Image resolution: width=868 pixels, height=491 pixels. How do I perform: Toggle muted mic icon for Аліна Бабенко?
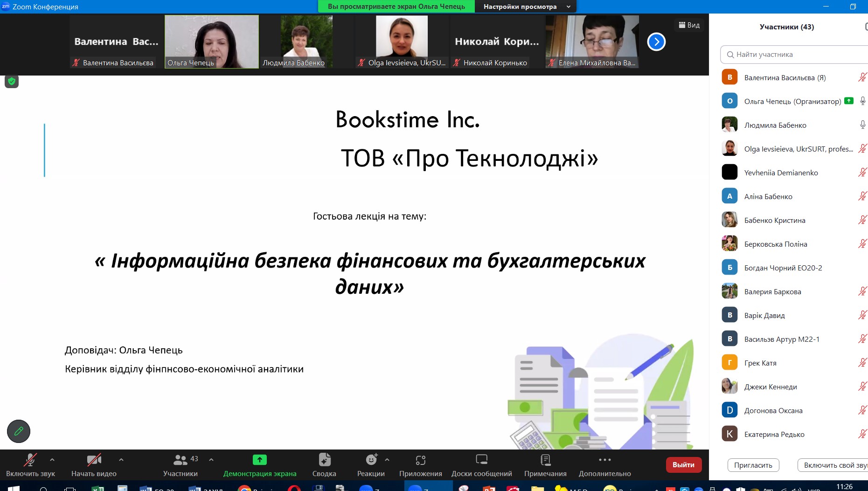point(862,196)
